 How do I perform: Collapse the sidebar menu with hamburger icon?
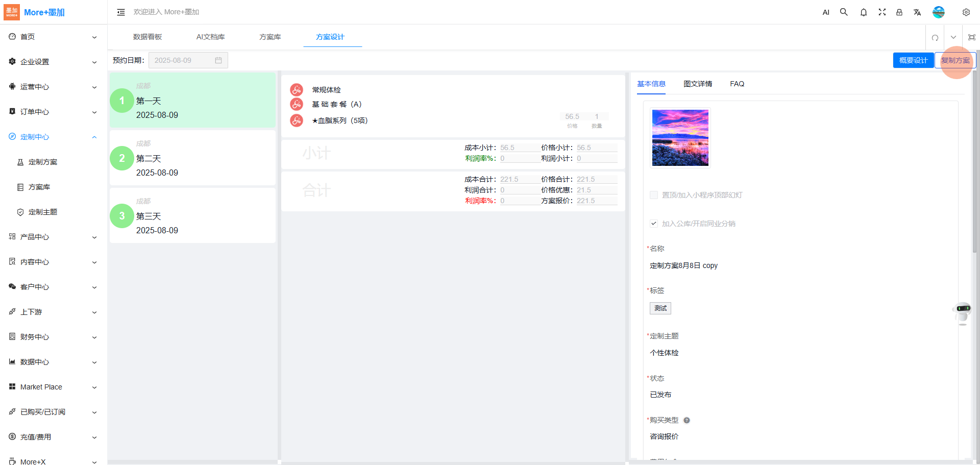click(121, 12)
